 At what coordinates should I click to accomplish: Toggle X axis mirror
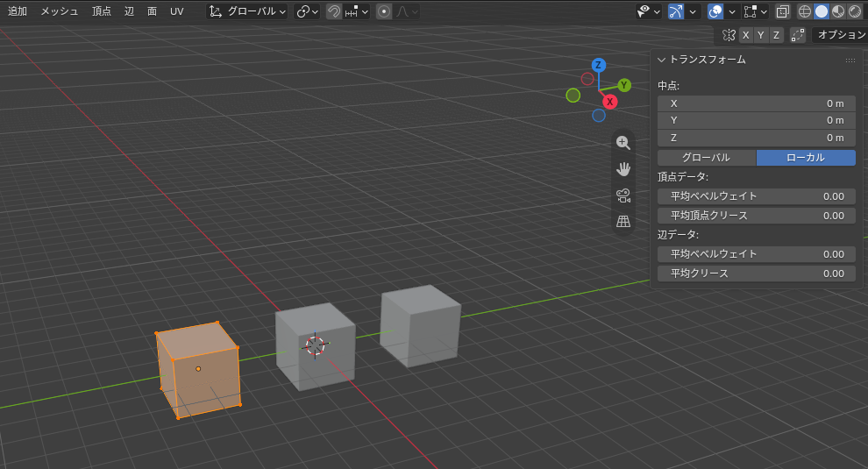click(x=745, y=35)
